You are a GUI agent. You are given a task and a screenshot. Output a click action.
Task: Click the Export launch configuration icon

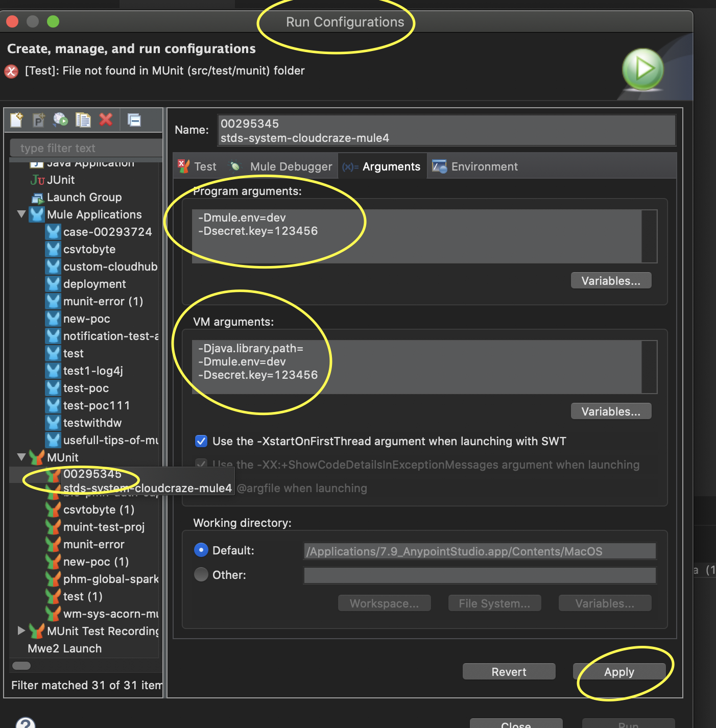coord(61,120)
